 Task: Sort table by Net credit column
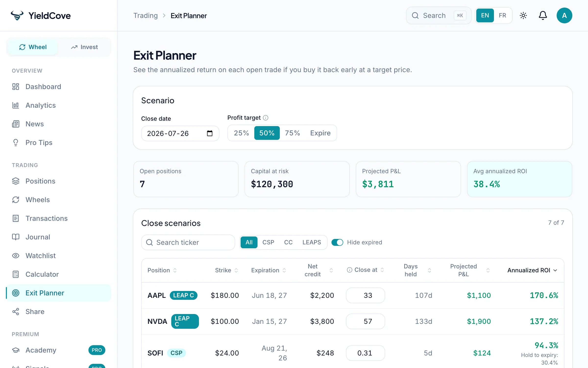319,270
